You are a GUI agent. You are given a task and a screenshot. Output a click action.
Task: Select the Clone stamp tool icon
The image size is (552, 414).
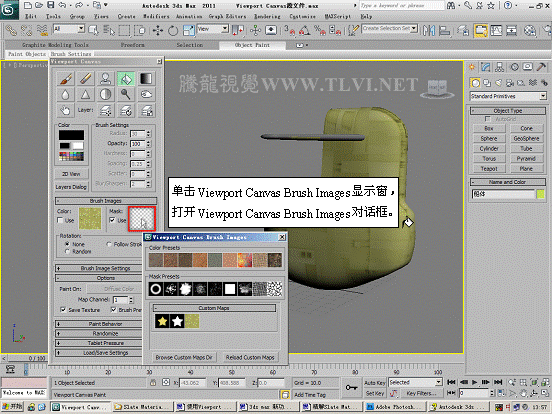click(105, 79)
